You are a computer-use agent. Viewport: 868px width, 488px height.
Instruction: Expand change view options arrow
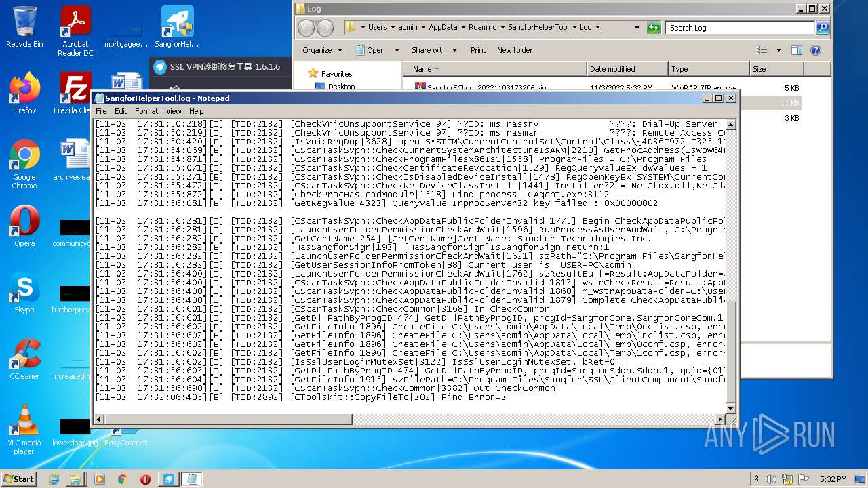[x=778, y=50]
